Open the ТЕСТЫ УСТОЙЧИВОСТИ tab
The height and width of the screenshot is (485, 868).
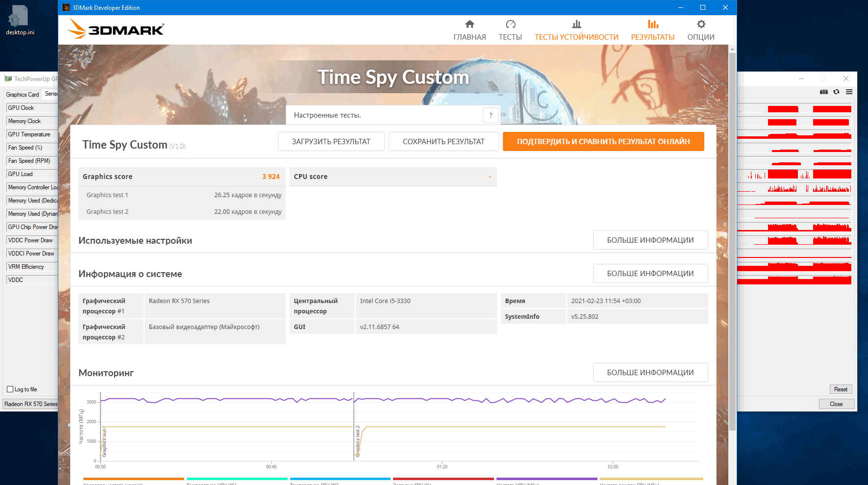point(576,30)
